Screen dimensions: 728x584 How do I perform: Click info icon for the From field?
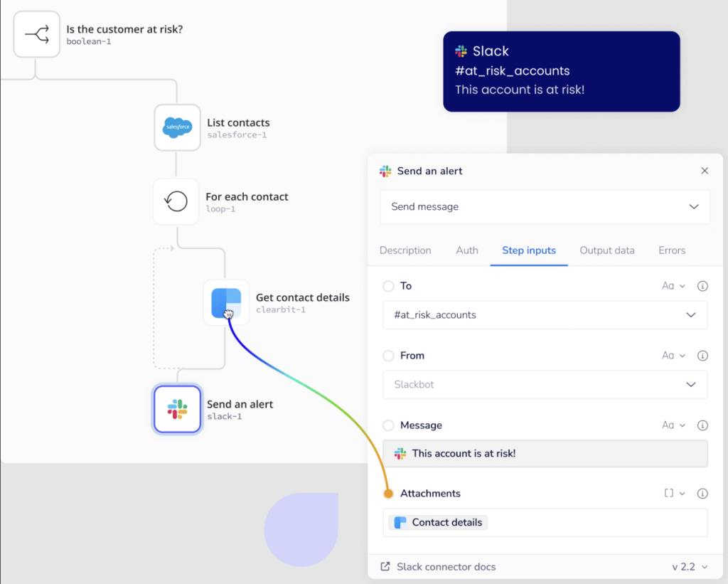(702, 356)
